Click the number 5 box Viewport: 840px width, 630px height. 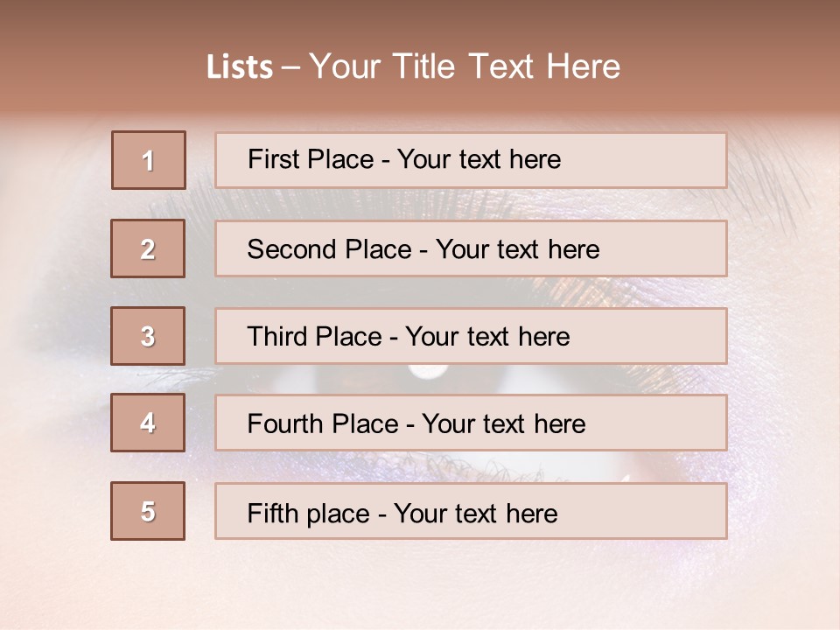point(148,511)
